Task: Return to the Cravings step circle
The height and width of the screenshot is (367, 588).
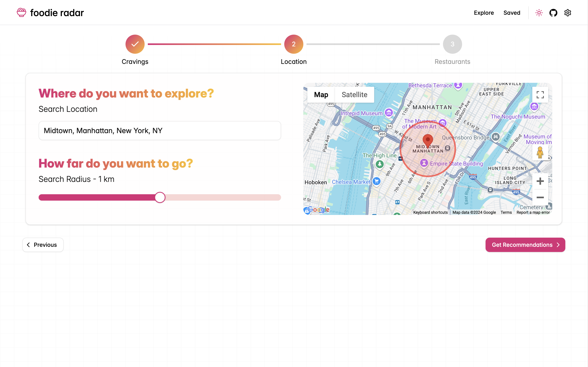Action: pyautogui.click(x=135, y=44)
